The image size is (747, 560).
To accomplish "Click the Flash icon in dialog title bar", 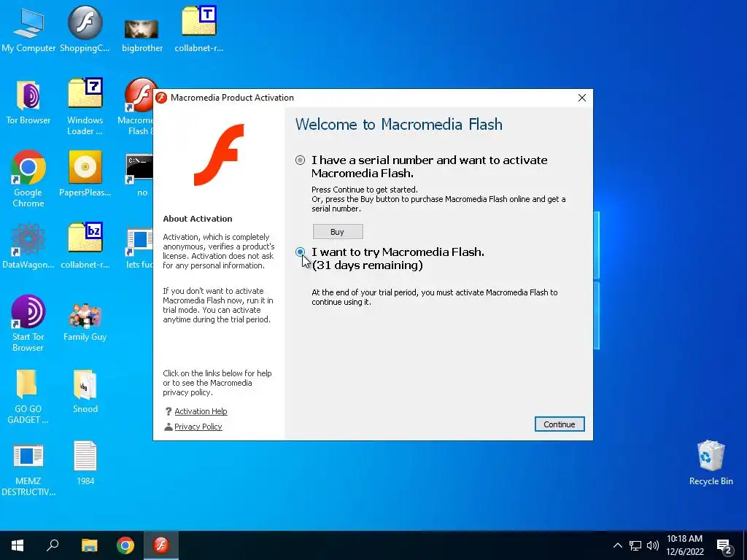I will [161, 98].
